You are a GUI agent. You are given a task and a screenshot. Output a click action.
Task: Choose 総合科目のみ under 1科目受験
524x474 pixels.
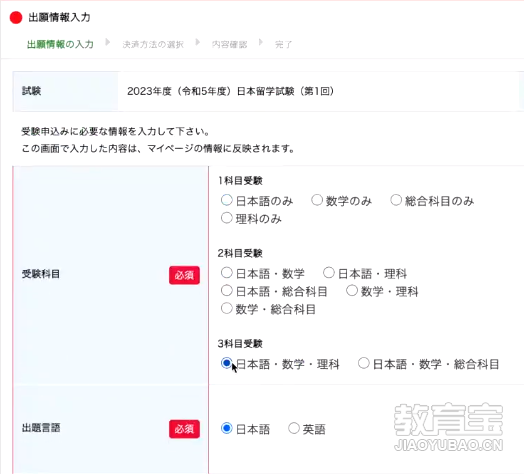[x=396, y=200]
